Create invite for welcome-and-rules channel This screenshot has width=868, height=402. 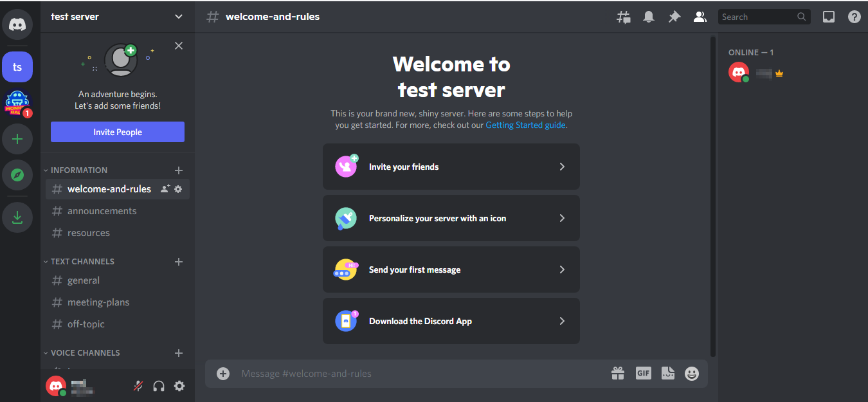[x=165, y=189]
